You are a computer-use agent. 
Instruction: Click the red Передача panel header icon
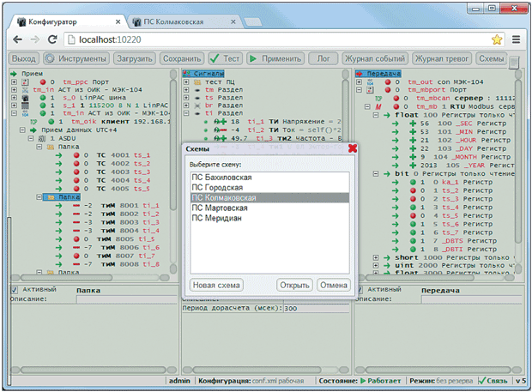tap(360, 73)
